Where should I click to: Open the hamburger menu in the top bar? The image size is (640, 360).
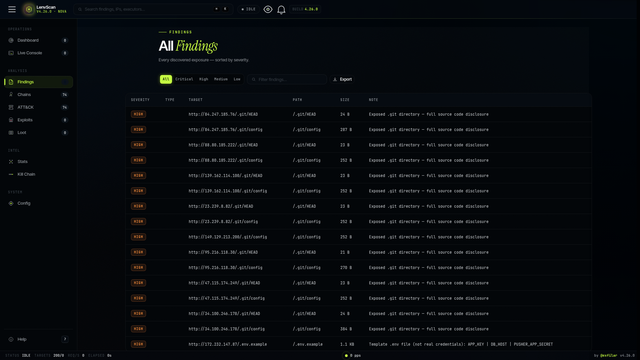point(12,9)
